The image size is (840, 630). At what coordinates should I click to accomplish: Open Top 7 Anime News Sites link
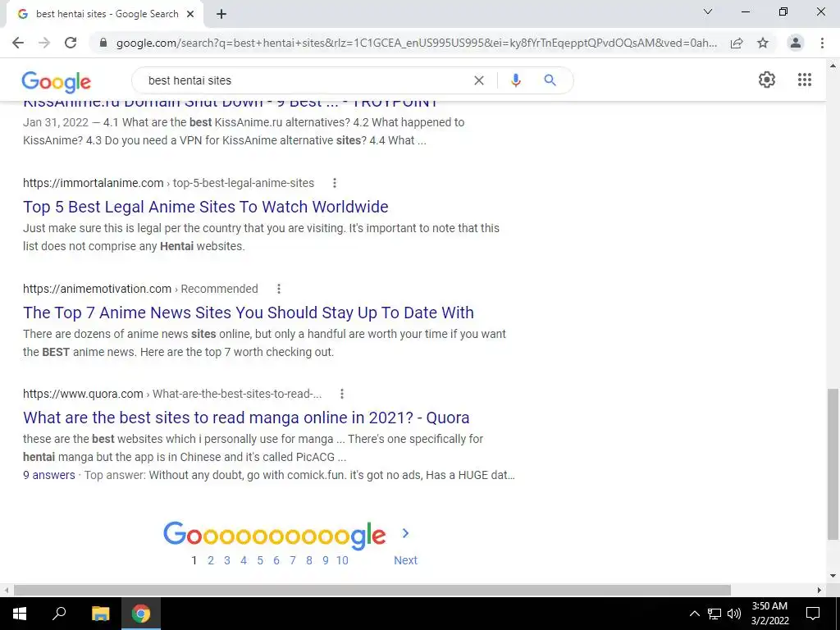249,313
